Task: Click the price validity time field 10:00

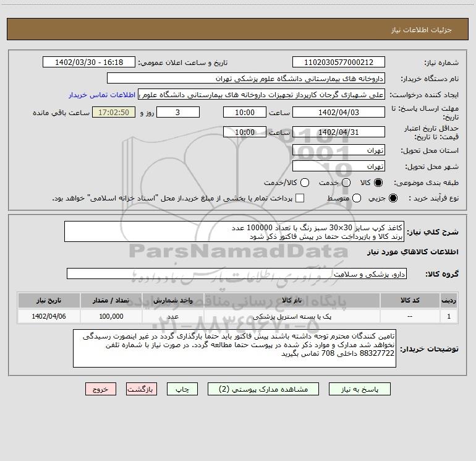Action: (x=245, y=132)
